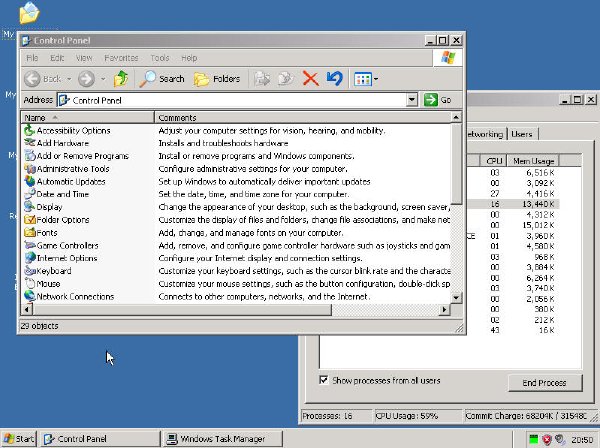Click the Move To toolbar icon
Screen dimensions: 600x448
[262, 79]
